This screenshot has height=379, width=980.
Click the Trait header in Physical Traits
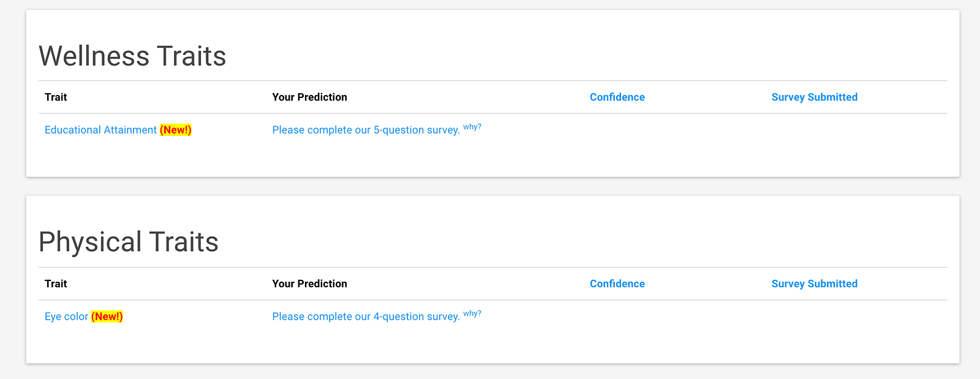[56, 283]
